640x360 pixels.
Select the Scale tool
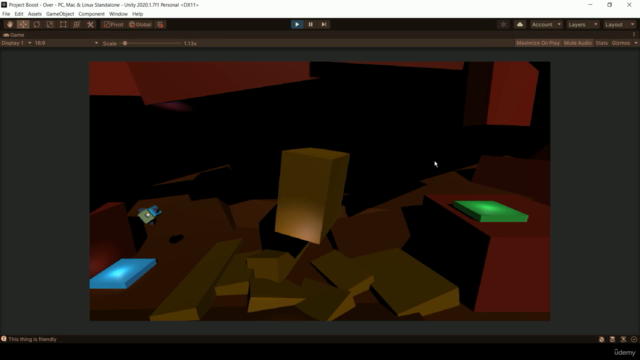tap(50, 24)
